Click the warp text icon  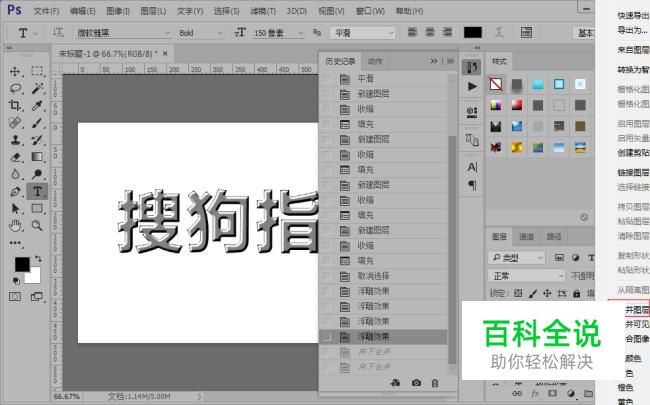point(499,32)
